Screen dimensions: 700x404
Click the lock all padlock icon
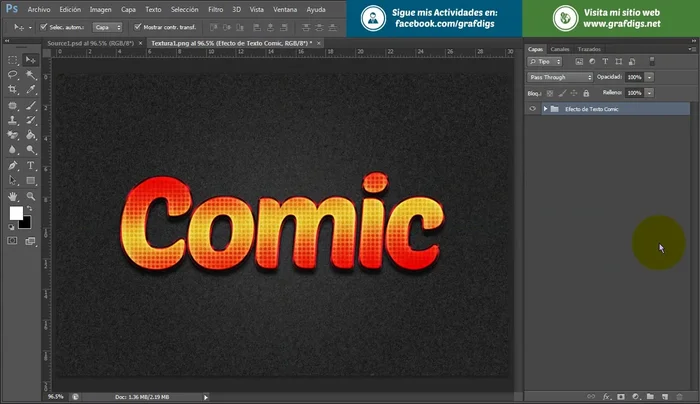(x=584, y=92)
